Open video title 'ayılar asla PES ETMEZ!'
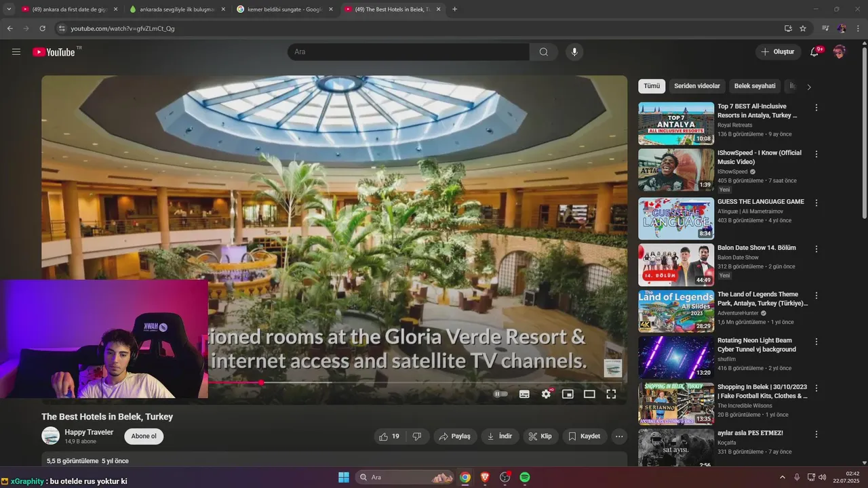The image size is (868, 488). pyautogui.click(x=750, y=433)
